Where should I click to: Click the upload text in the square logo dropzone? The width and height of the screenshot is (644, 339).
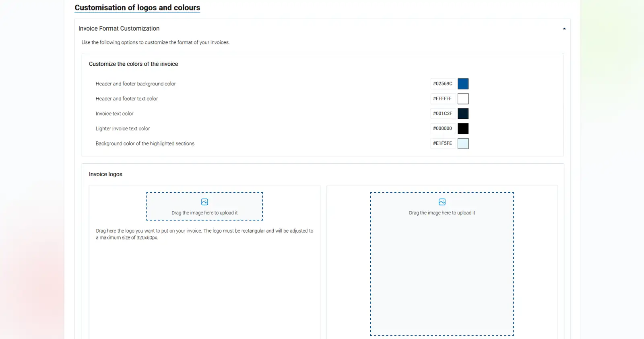pos(442,213)
